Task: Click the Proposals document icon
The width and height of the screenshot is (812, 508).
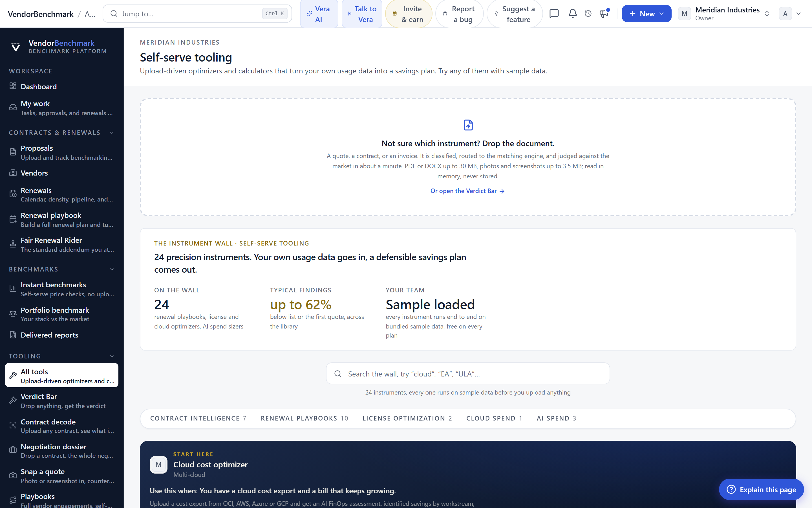Action: [13, 152]
